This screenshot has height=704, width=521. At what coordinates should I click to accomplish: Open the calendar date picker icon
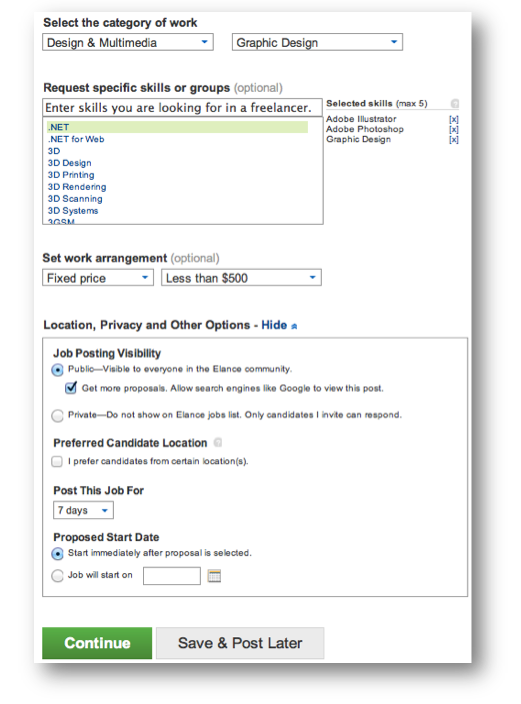tap(214, 576)
